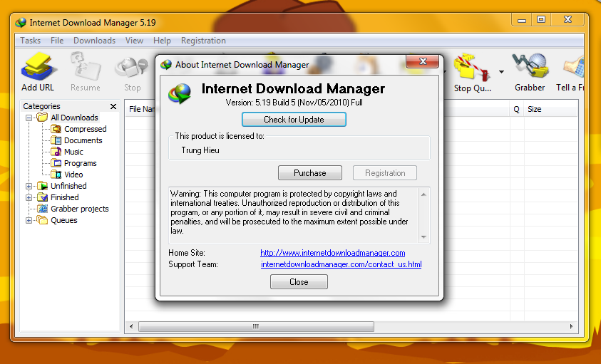The height and width of the screenshot is (364, 601).
Task: Click horizontal scrollbar thumb in download list
Action: [x=256, y=326]
